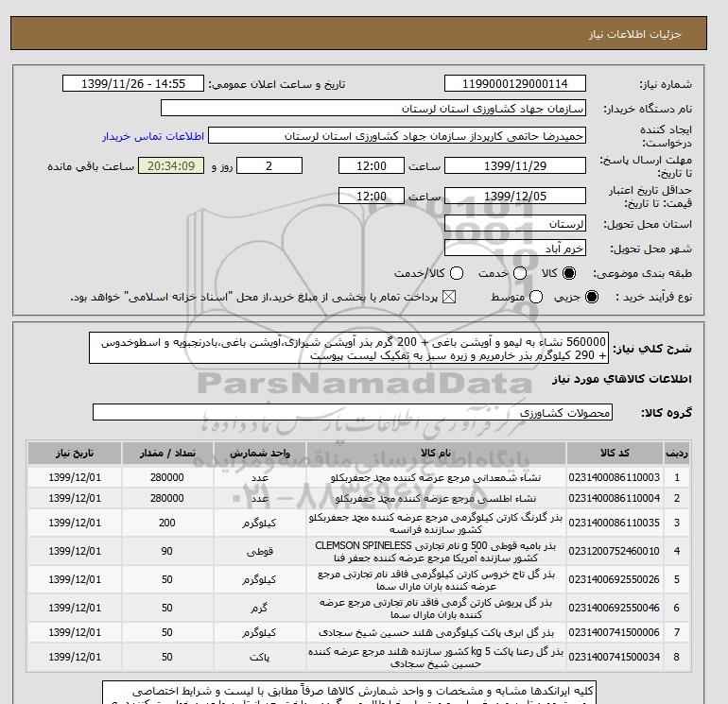Click CLEMSON SPINELESS okra seed item name
The width and height of the screenshot is (728, 704).
436,551
